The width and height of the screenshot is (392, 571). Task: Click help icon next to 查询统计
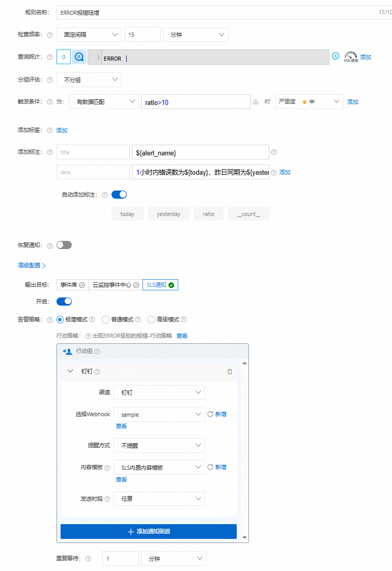(x=50, y=57)
